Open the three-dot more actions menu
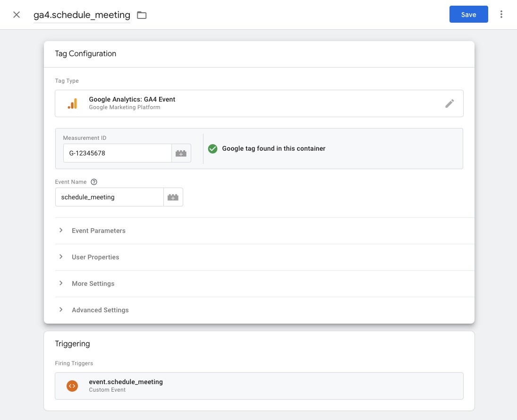The image size is (517, 420). point(501,15)
